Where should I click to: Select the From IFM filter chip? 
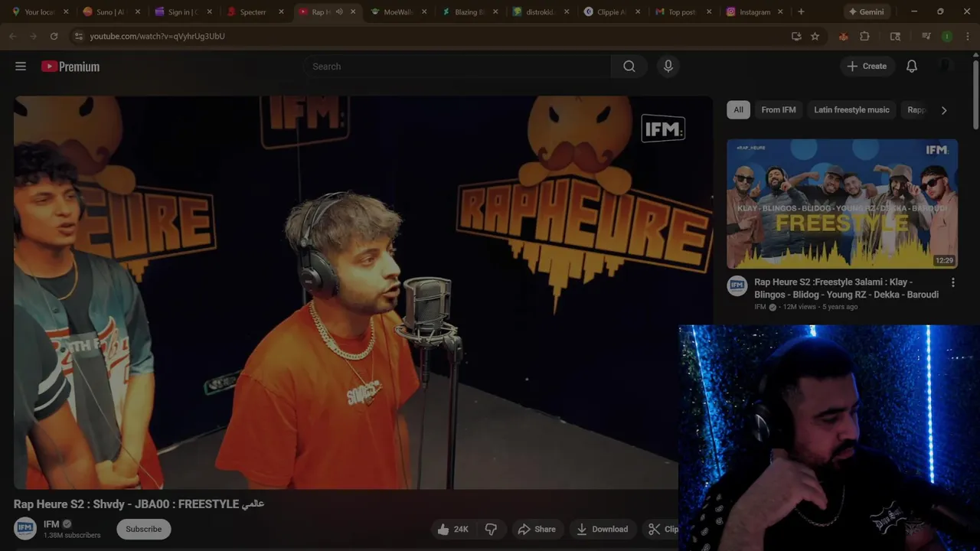(x=778, y=109)
